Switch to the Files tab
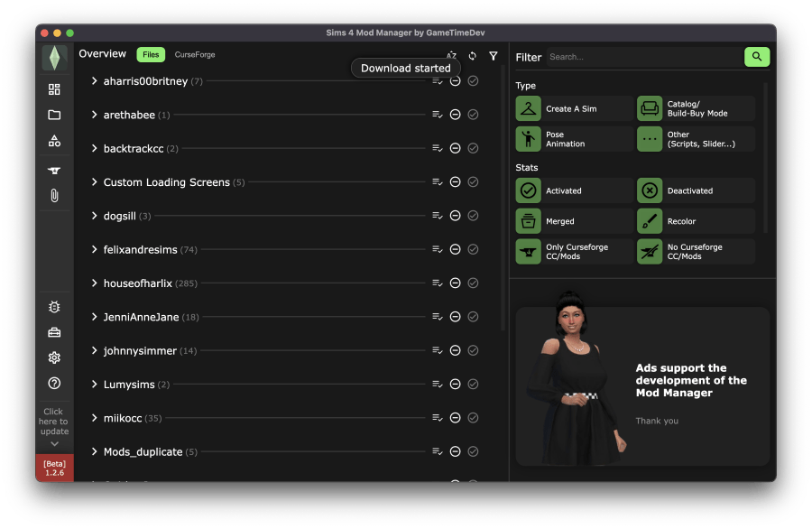Image resolution: width=812 pixels, height=529 pixels. 151,54
